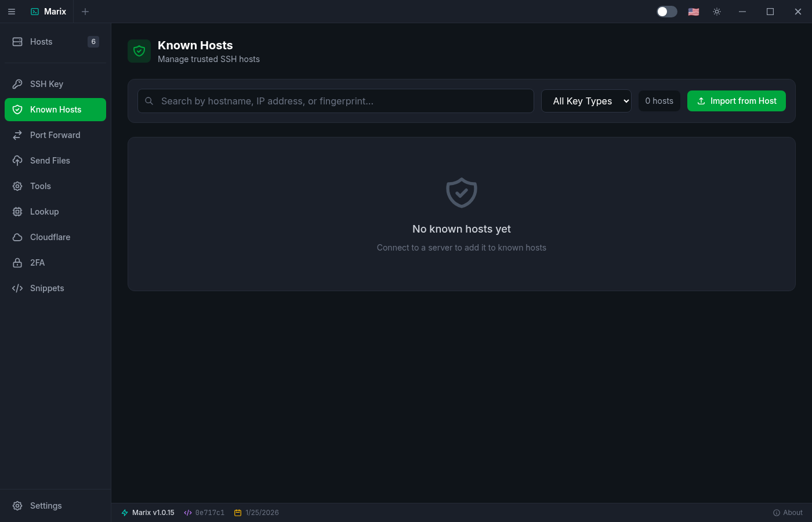Image resolution: width=812 pixels, height=522 pixels.
Task: Open the All Key Types dropdown
Action: click(586, 101)
